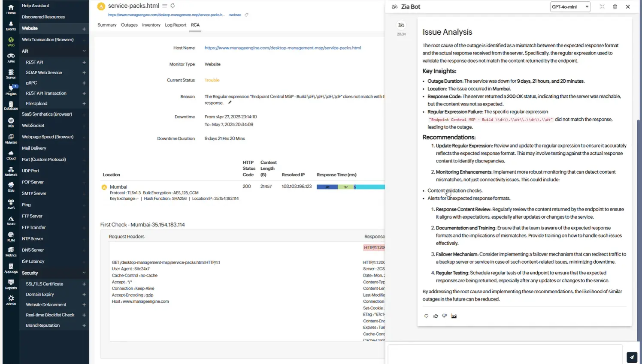The width and height of the screenshot is (642, 364).
Task: Click the Website link beside the URL
Action: (235, 15)
